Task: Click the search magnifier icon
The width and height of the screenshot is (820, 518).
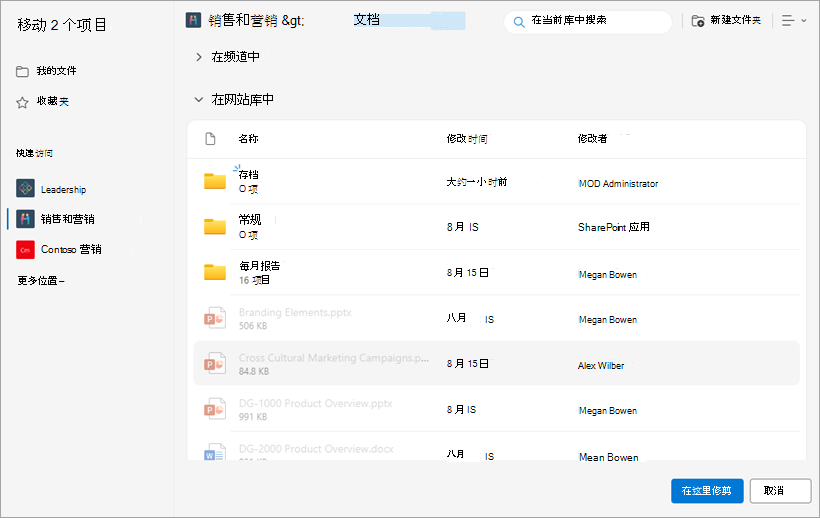Action: [x=519, y=22]
